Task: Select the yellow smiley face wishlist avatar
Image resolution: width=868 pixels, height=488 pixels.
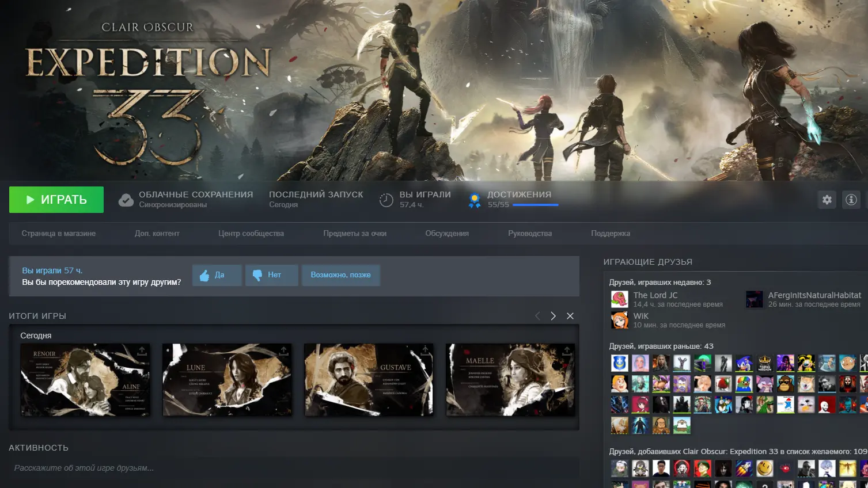Action: 765,468
